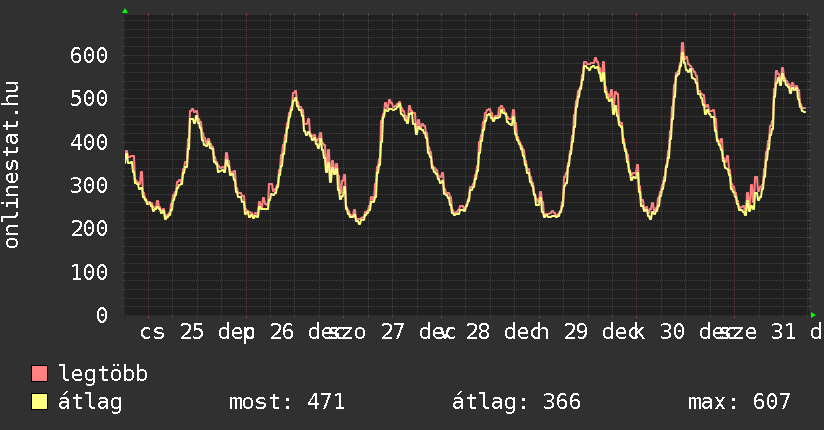
Task: Click the 300 y-axis label
Action: tap(90, 185)
